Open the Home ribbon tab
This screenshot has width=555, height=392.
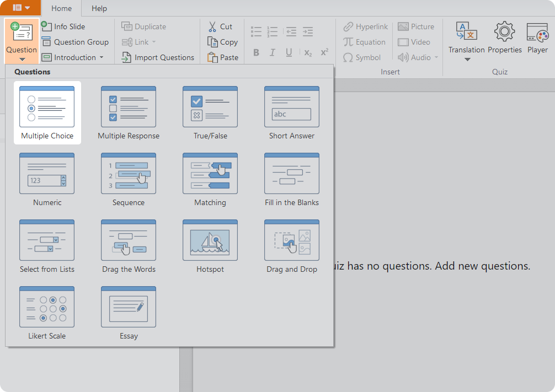61,8
